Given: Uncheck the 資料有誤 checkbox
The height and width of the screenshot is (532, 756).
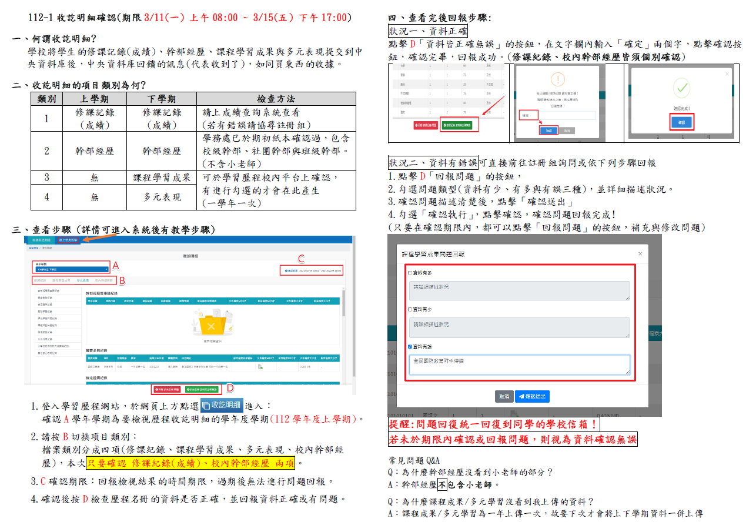Looking at the screenshot, I should click(410, 346).
